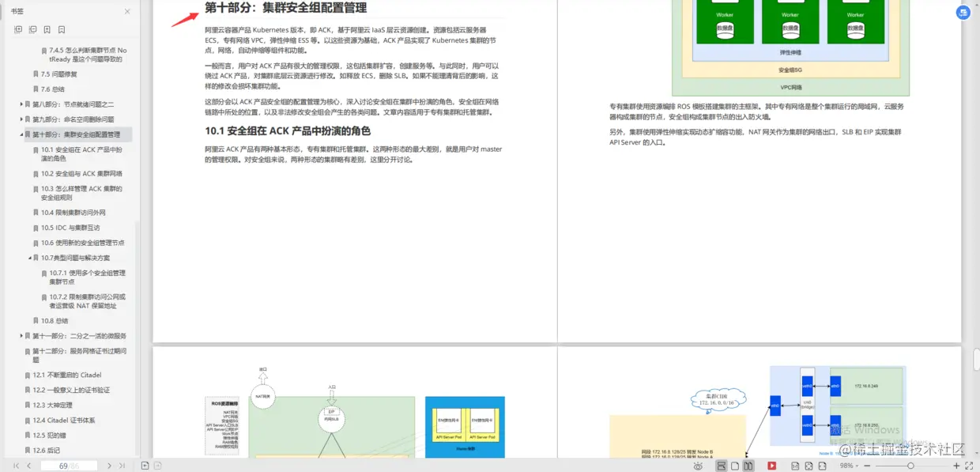The image size is (980, 472).
Task: Click the collapse-all bookmarks icon
Action: point(33,29)
